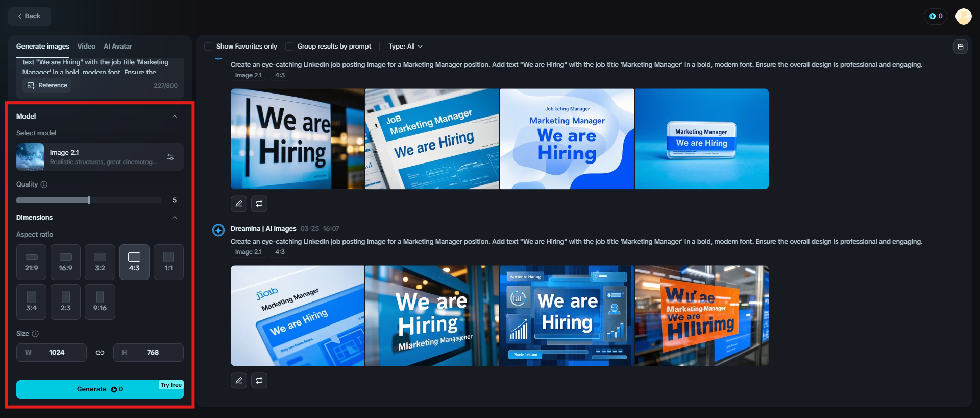Open the 'Jiob Marketing Manager' card thumbnail

[x=298, y=316]
